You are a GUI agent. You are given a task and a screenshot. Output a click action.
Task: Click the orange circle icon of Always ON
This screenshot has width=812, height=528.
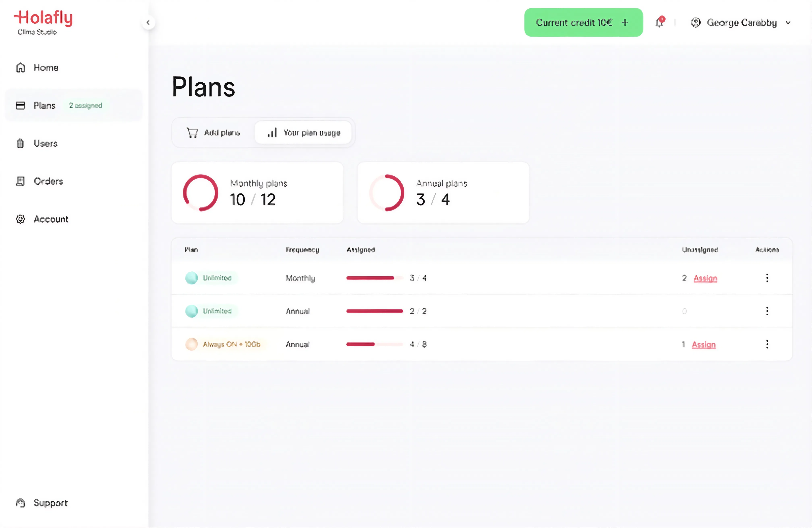[x=192, y=344]
